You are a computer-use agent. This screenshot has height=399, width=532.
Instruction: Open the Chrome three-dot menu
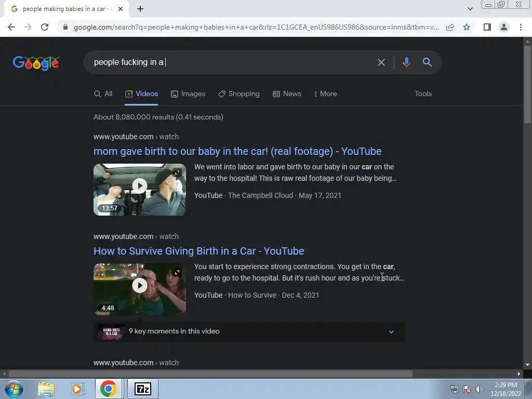pyautogui.click(x=521, y=27)
